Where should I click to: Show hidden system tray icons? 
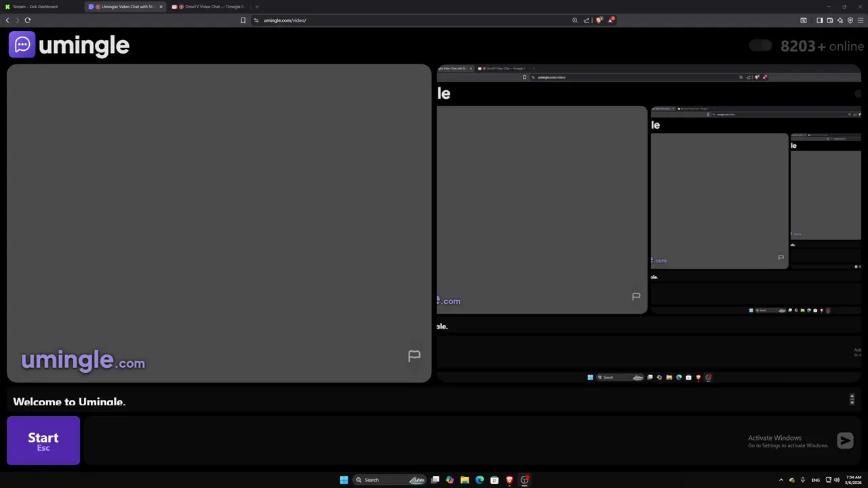[781, 480]
